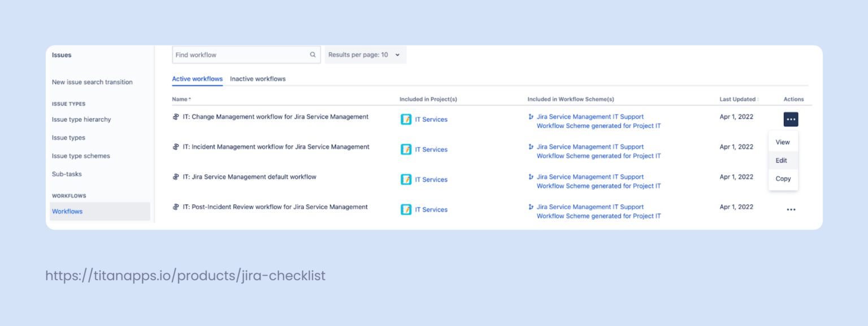This screenshot has height=326, width=868.
Task: Select Copy in the open actions menu
Action: point(783,179)
